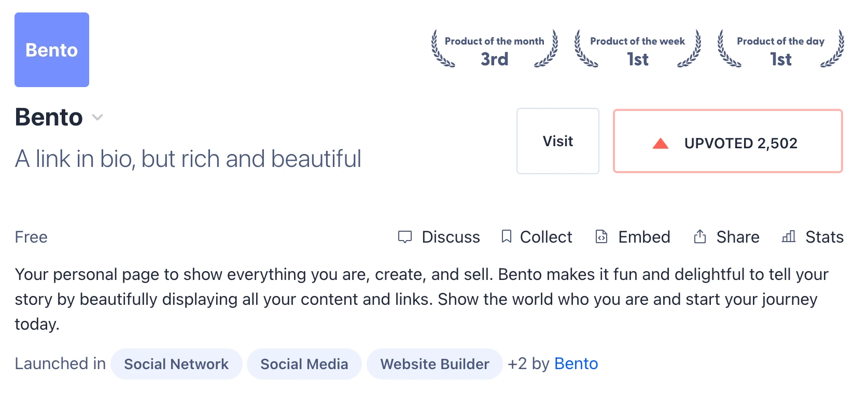Click the Collect bookmark icon

click(507, 236)
